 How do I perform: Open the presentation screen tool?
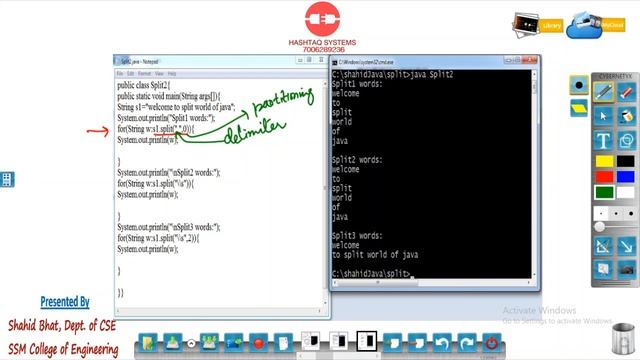[603, 269]
